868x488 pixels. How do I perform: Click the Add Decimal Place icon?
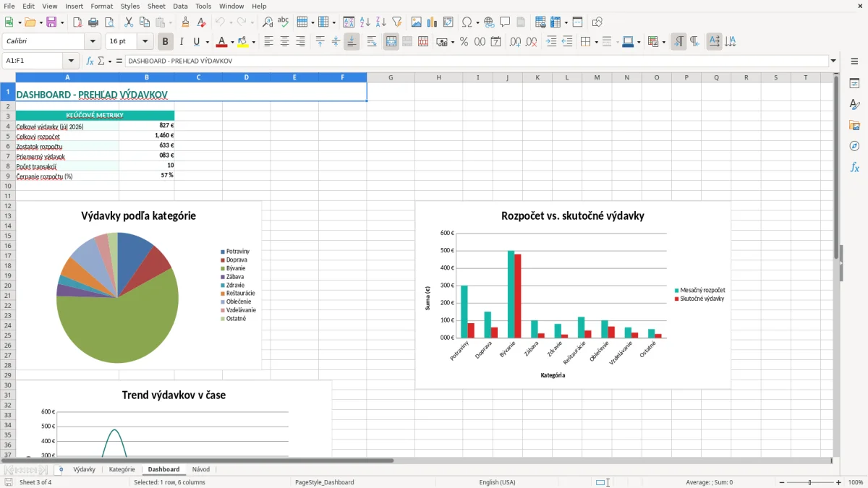[516, 42]
